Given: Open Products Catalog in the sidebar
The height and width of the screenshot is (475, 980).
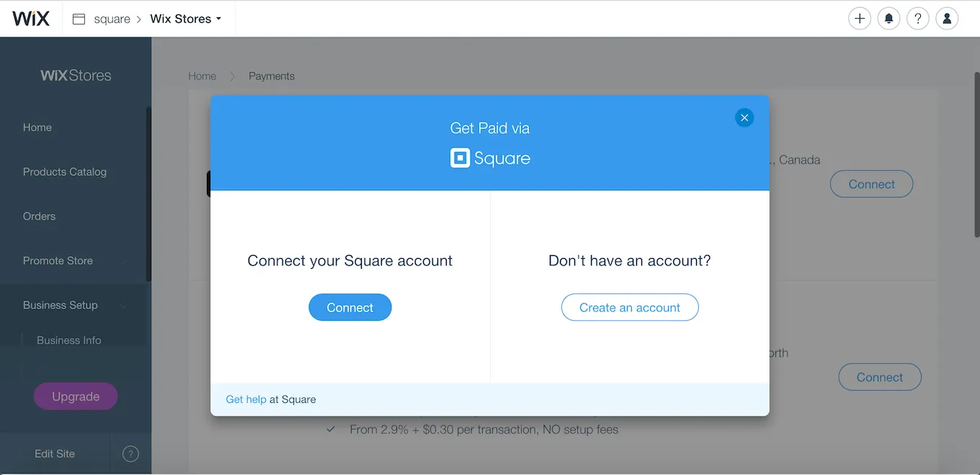Looking at the screenshot, I should click(x=63, y=172).
